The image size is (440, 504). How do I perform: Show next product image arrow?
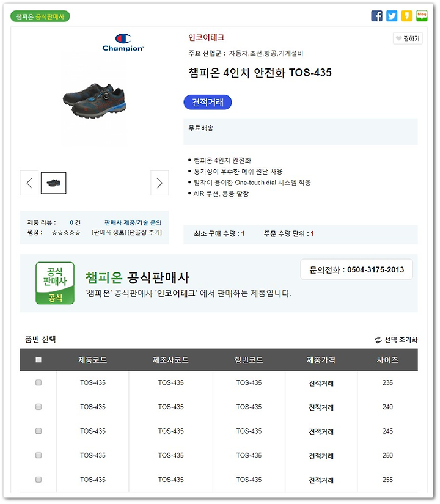[x=159, y=183]
